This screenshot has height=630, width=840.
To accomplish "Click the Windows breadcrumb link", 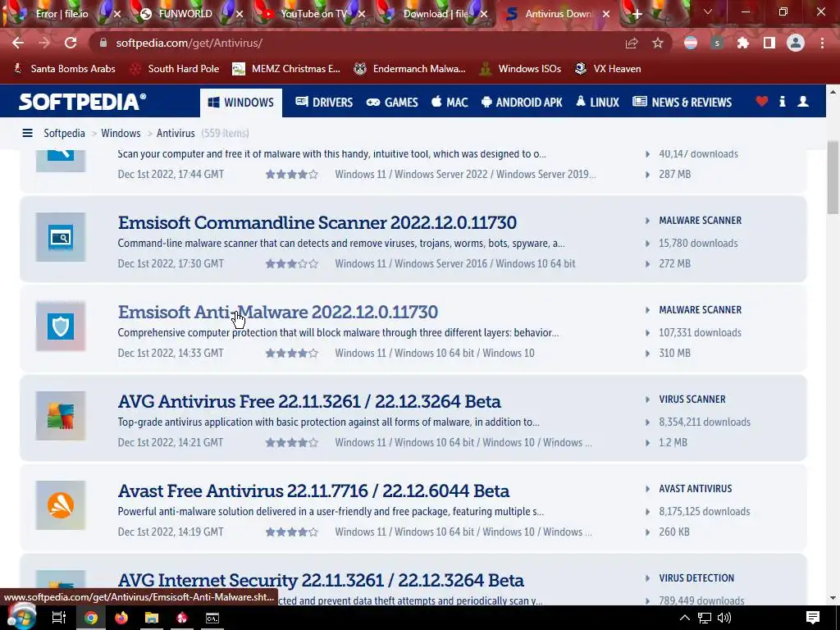I will [121, 133].
